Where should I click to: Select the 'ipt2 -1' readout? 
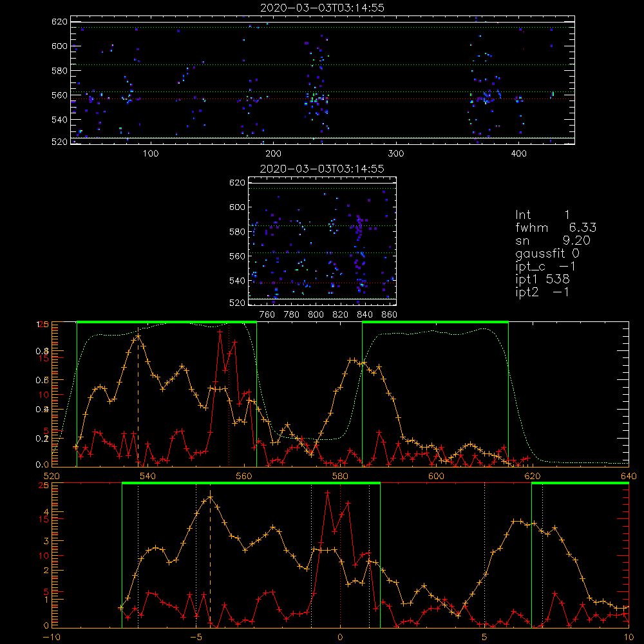pos(542,292)
